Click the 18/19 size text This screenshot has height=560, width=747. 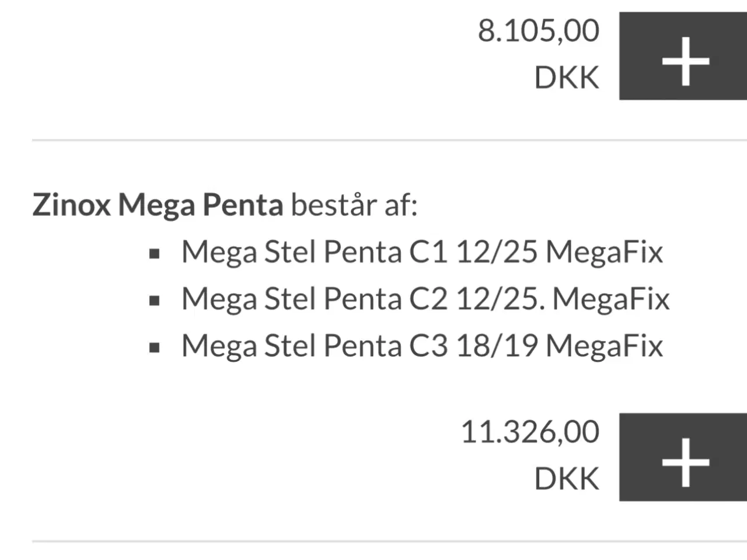(497, 346)
